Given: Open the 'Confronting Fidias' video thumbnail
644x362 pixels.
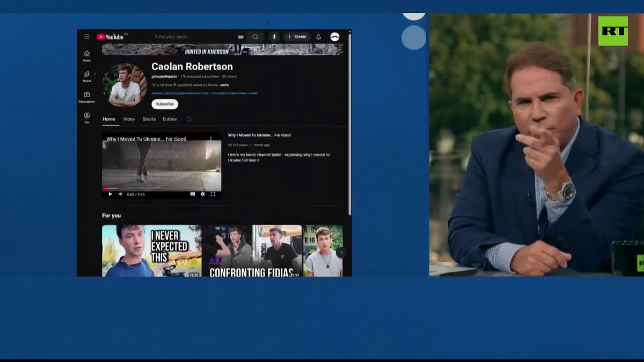Looking at the screenshot, I should click(x=252, y=250).
